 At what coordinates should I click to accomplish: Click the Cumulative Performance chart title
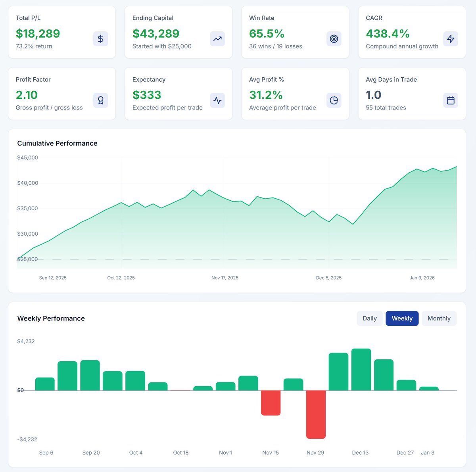click(57, 144)
